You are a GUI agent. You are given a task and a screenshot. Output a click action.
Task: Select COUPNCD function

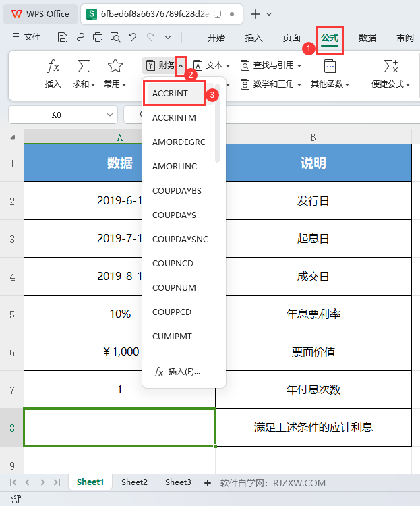coord(173,263)
